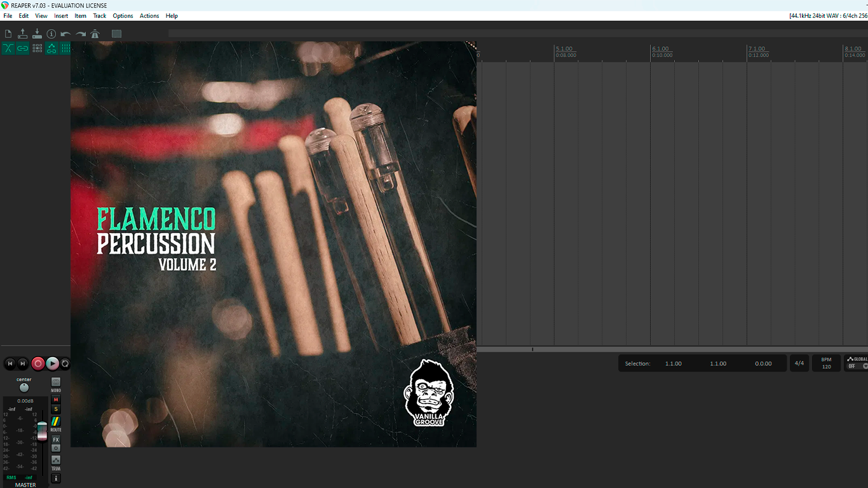Click timeline ruler marker 5.1.00

(x=564, y=49)
